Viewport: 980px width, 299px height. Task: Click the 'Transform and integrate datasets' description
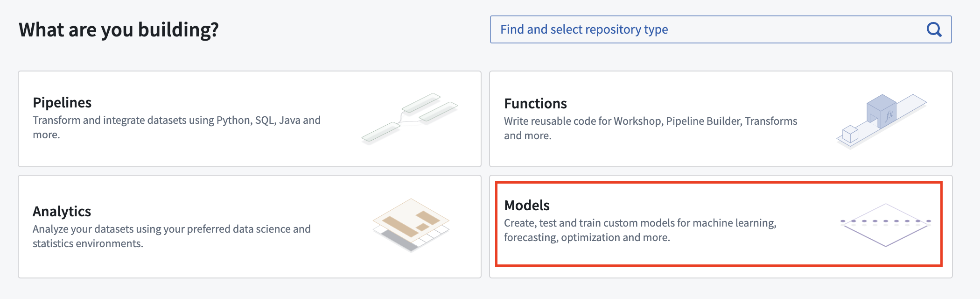176,127
